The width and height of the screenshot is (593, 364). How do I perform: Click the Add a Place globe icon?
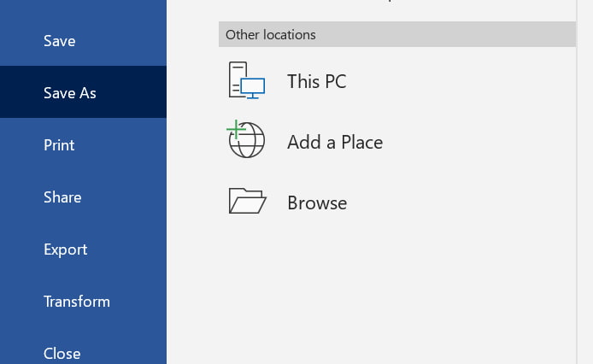coord(246,139)
